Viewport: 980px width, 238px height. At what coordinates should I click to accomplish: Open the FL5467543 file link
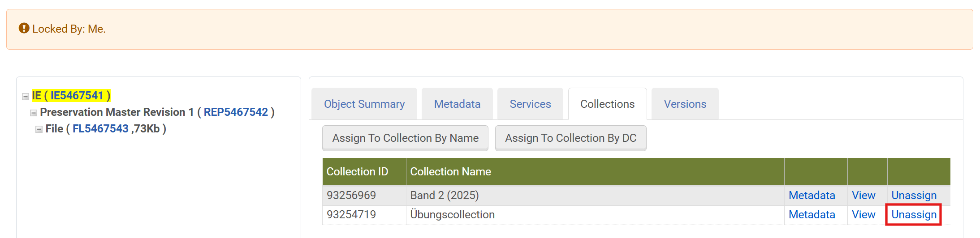point(100,129)
